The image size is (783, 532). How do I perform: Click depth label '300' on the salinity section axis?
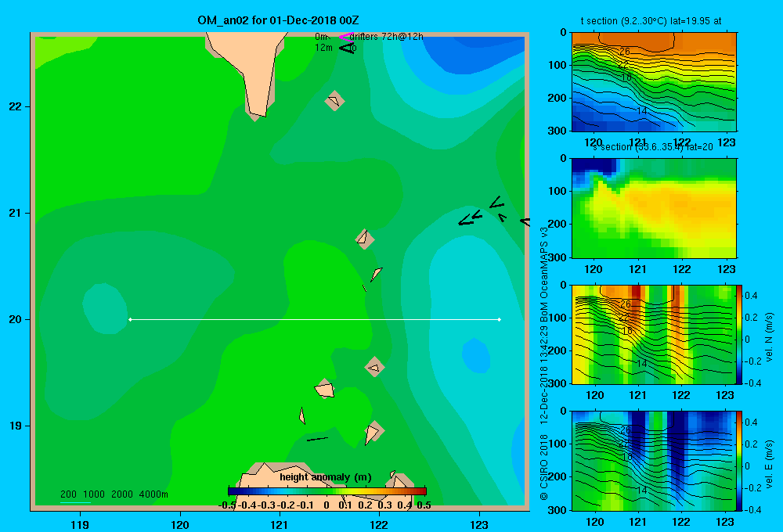click(x=557, y=257)
